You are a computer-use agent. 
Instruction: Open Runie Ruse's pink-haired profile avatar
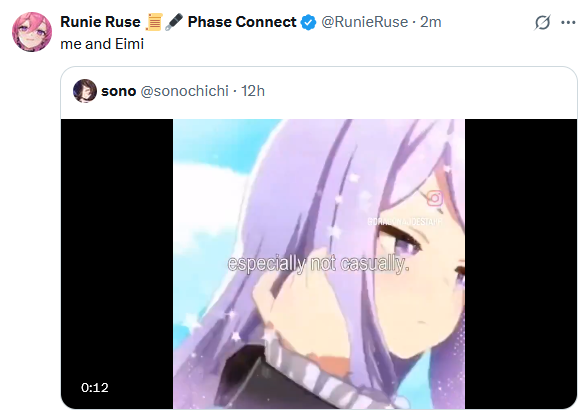(x=32, y=32)
